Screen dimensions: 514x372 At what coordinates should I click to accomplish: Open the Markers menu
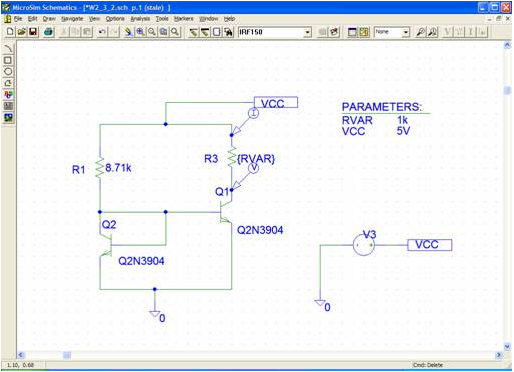pos(184,19)
